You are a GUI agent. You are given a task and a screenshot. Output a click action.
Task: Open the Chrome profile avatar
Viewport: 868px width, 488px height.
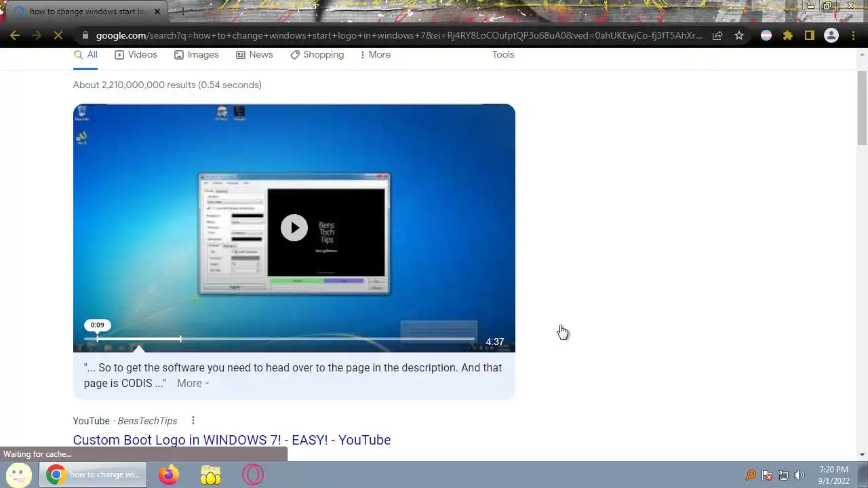[831, 36]
